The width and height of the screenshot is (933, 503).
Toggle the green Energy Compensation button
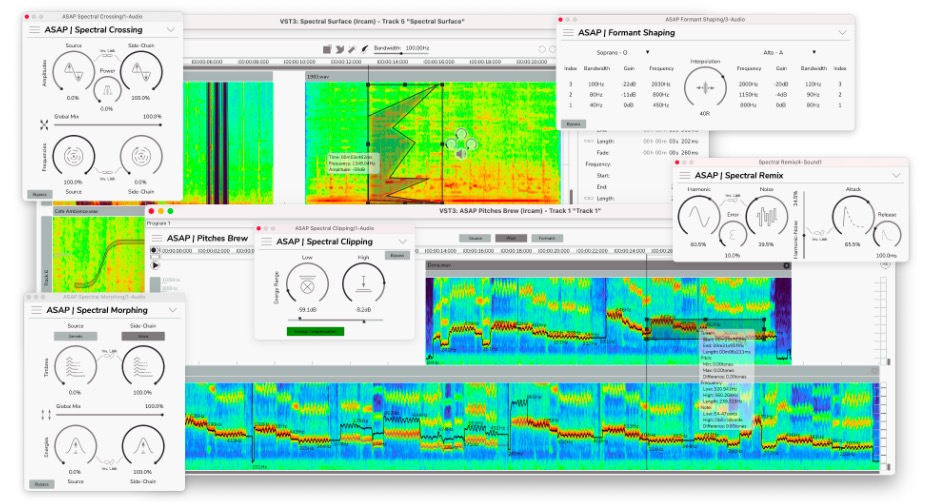tap(315, 332)
